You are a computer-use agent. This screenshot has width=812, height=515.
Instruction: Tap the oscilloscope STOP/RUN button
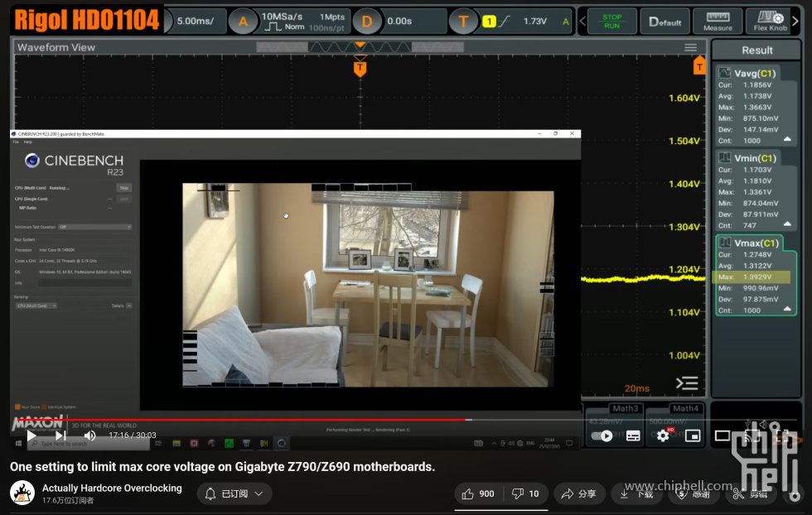pos(611,22)
